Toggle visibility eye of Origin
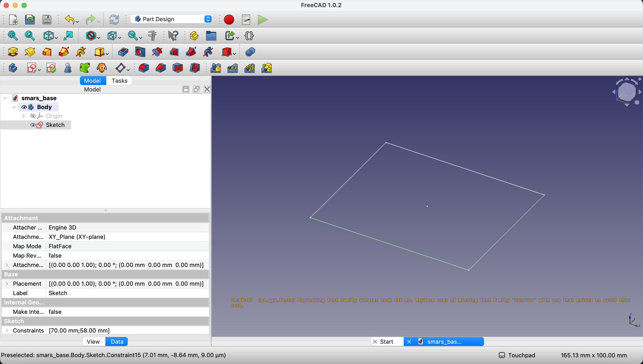The image size is (643, 364). 33,116
